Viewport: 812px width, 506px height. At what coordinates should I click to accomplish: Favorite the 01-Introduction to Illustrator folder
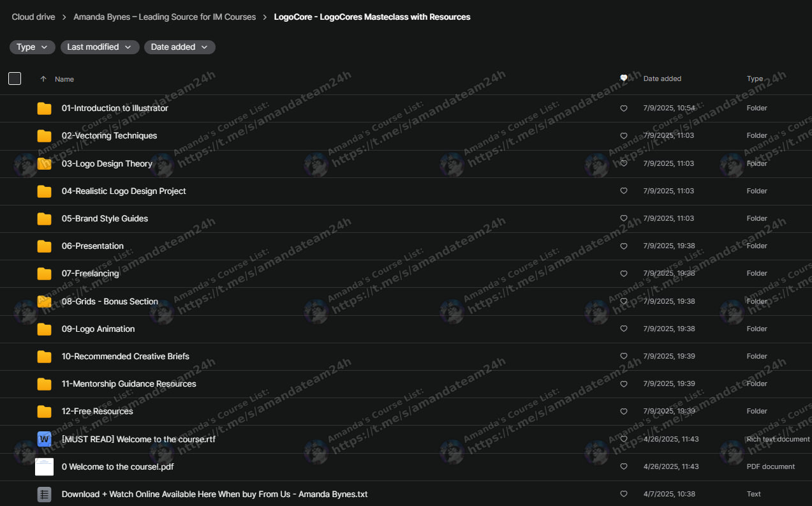coord(623,108)
